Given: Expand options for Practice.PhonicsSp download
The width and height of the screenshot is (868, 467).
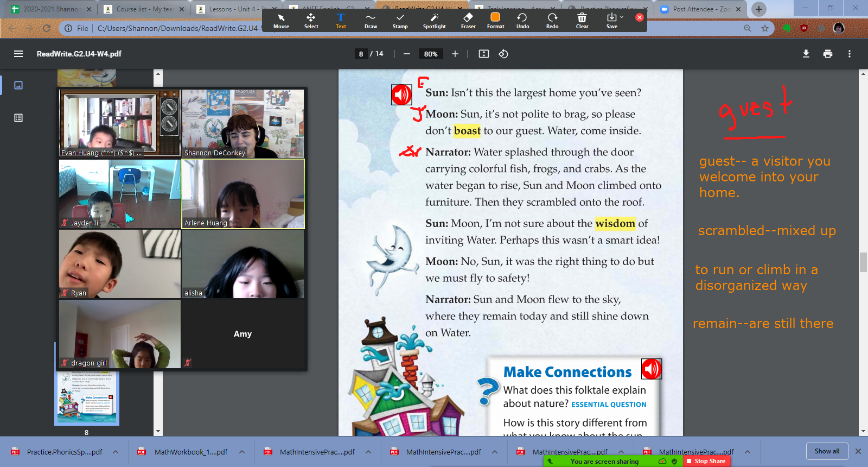Looking at the screenshot, I should 116,452.
